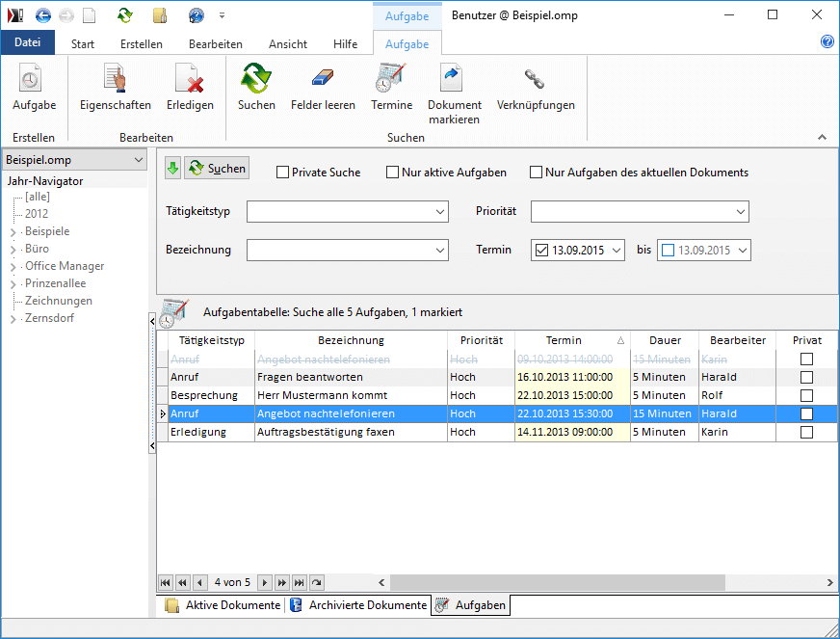Image resolution: width=840 pixels, height=639 pixels.
Task: Toggle Privat checkbox for Auftragsbestätigung faxen row
Action: tap(806, 432)
